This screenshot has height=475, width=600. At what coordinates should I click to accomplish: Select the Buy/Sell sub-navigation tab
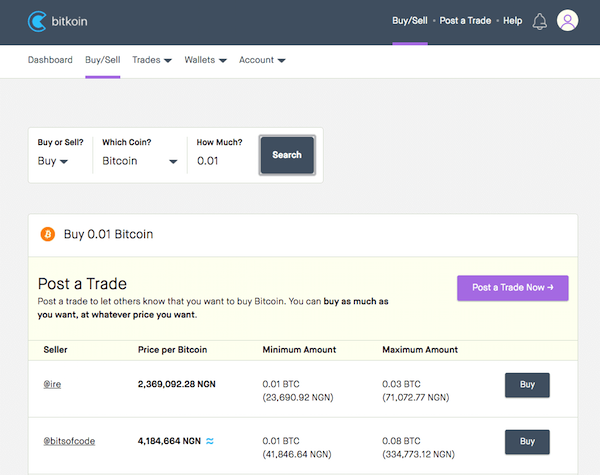click(x=103, y=60)
